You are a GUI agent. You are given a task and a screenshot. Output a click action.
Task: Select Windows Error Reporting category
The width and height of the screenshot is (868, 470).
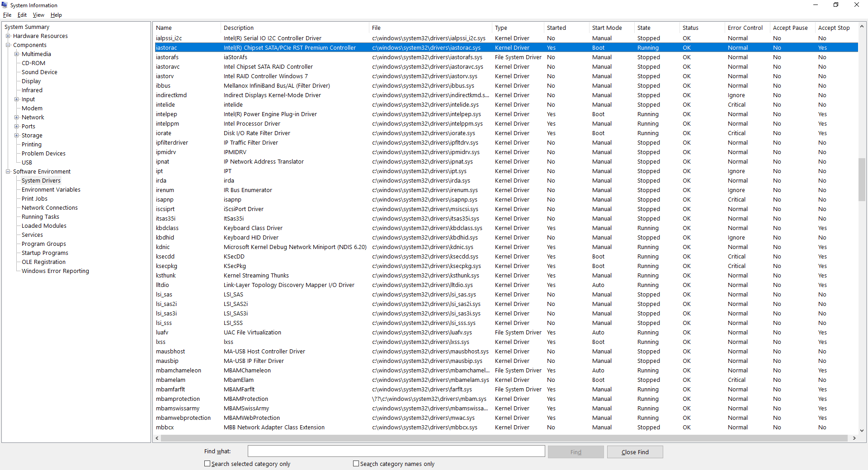click(x=55, y=271)
